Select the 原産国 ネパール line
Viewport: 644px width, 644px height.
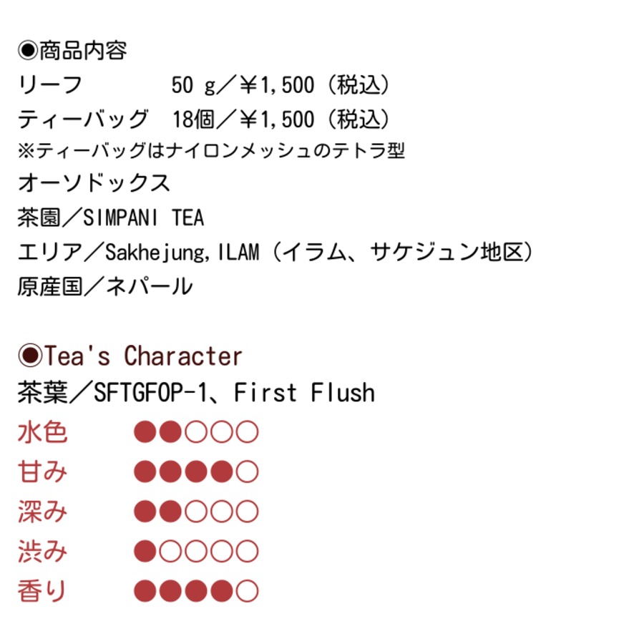tap(105, 286)
